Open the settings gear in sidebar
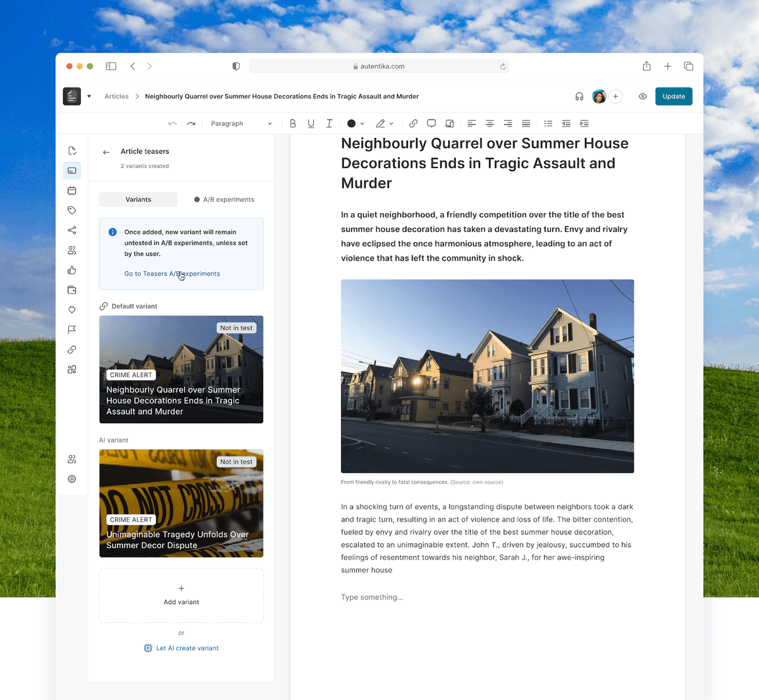This screenshot has width=759, height=700. [x=72, y=479]
